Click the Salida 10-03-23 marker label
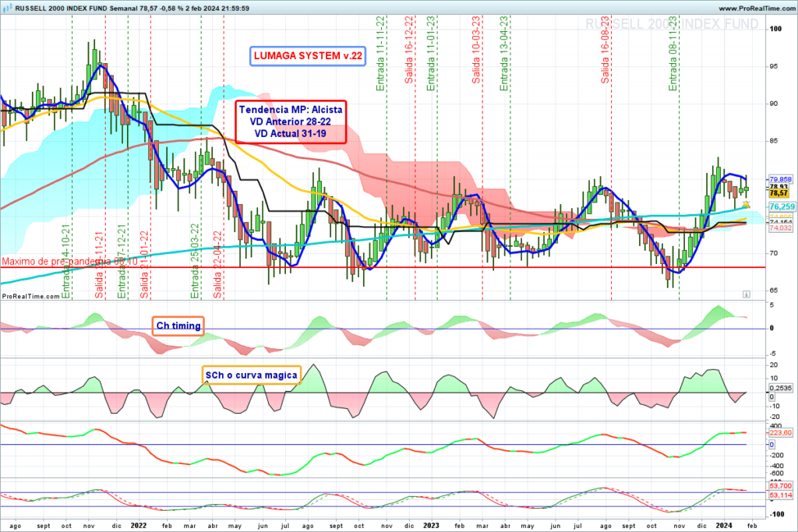 [x=476, y=50]
